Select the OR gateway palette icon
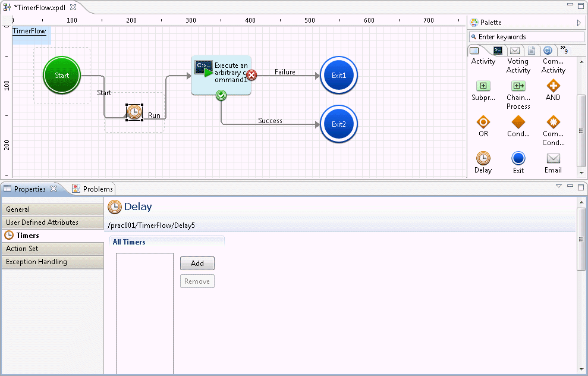 483,122
